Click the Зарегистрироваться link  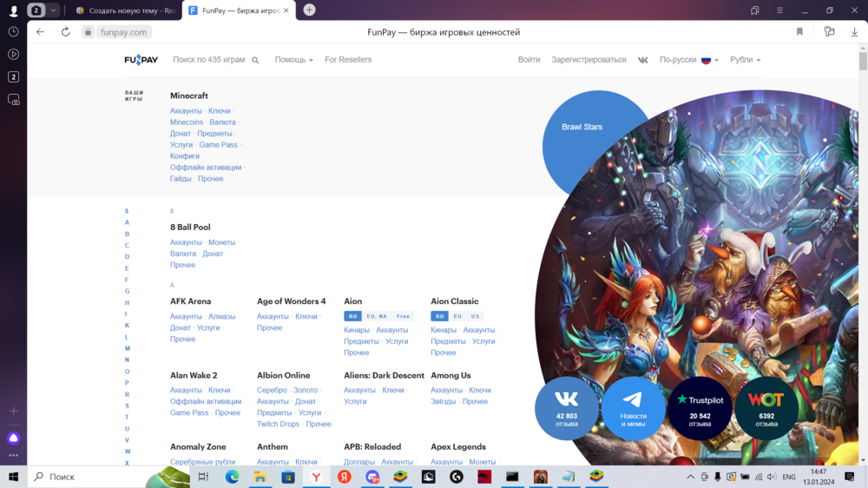[x=589, y=60]
